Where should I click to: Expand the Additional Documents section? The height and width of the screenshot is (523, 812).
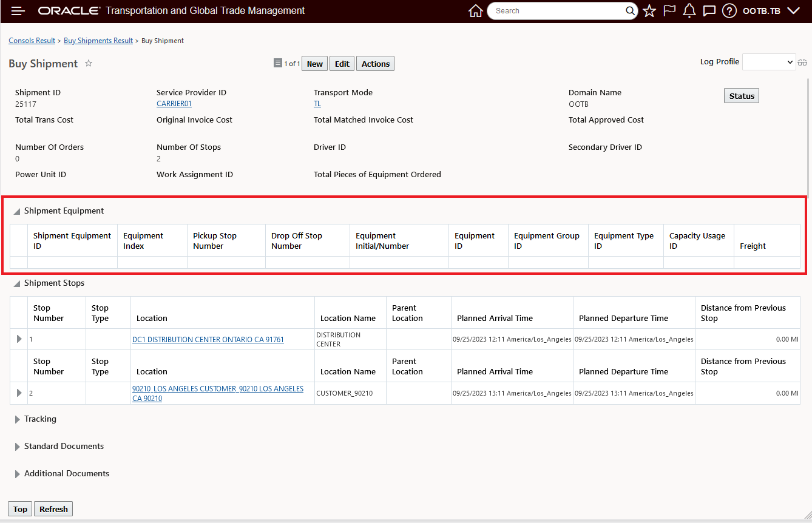(17, 474)
